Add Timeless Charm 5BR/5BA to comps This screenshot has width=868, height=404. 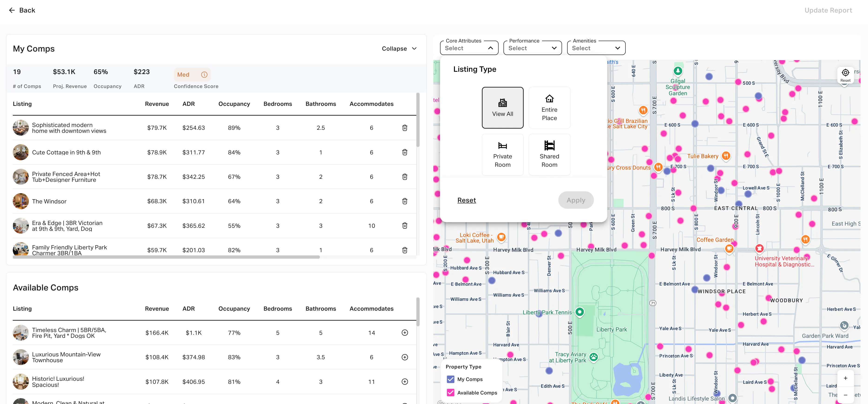pos(405,333)
